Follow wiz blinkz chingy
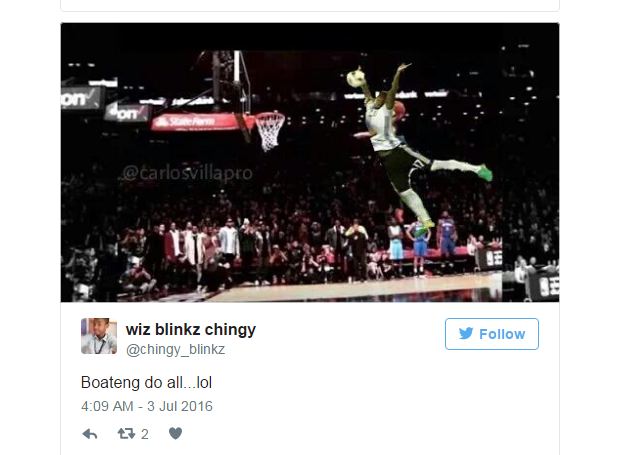Screen dimensions: 627x455 pos(491,334)
